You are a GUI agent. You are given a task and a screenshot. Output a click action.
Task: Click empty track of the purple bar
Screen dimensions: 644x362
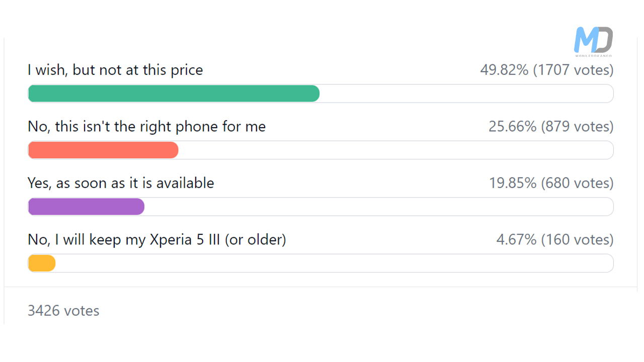[379, 207]
